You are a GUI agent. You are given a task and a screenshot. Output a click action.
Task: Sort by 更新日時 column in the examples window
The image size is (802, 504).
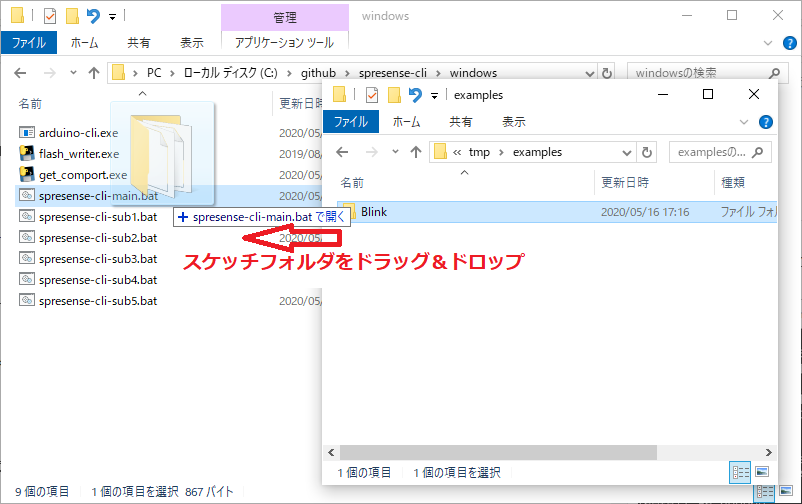click(625, 183)
